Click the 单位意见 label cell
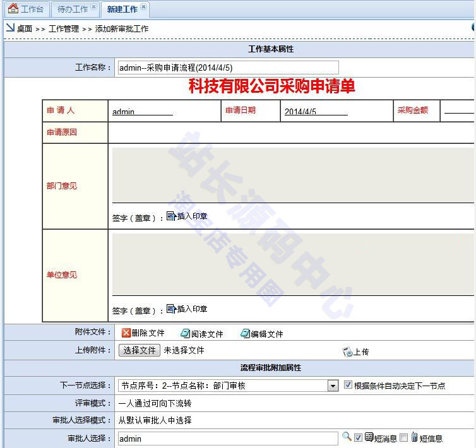This screenshot has width=476, height=448. tap(75, 275)
